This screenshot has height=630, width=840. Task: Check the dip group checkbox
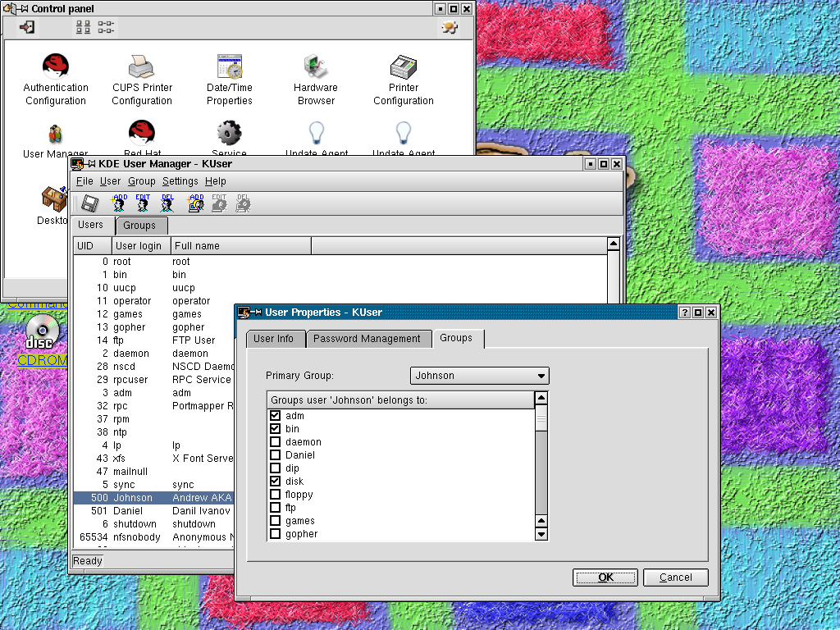click(276, 468)
